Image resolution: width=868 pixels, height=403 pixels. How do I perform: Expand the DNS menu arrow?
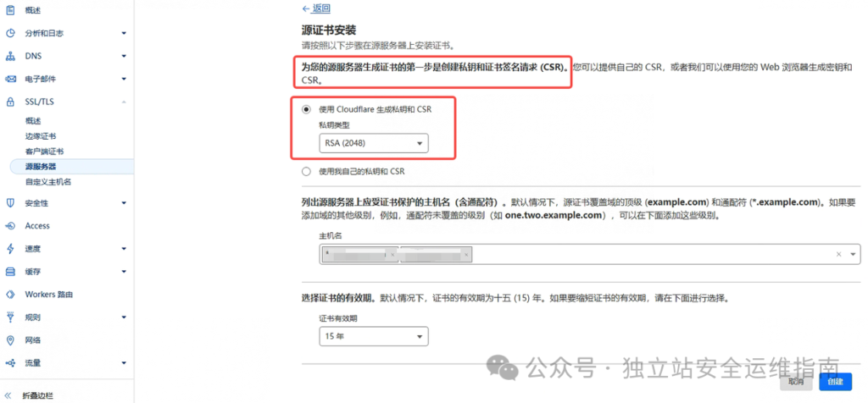tap(124, 57)
